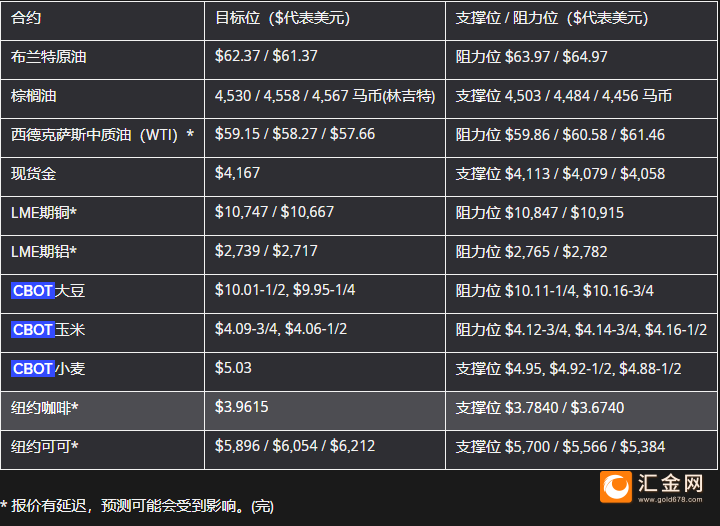The height and width of the screenshot is (526, 720).
Task: Open the highlighted CBOT link beside 玉米
Action: pos(33,329)
